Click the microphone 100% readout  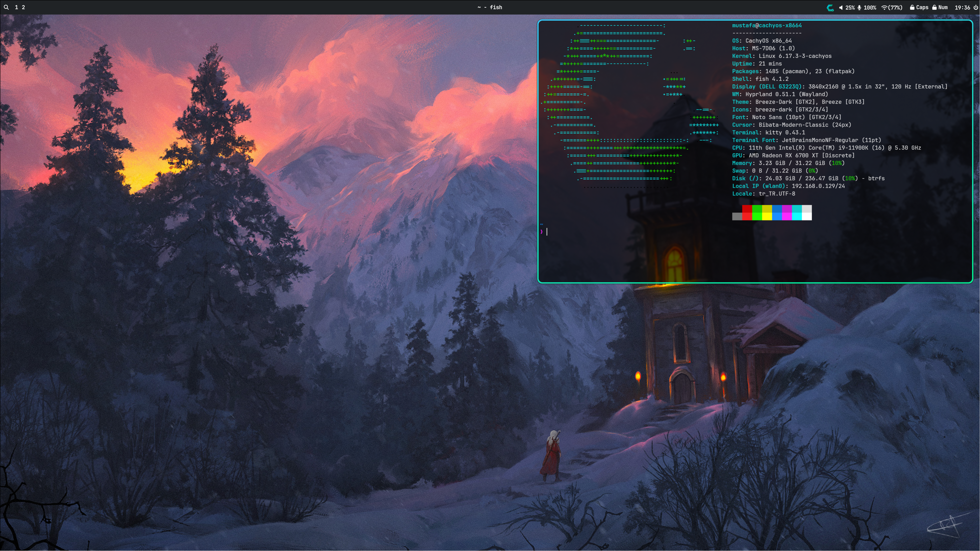click(870, 7)
